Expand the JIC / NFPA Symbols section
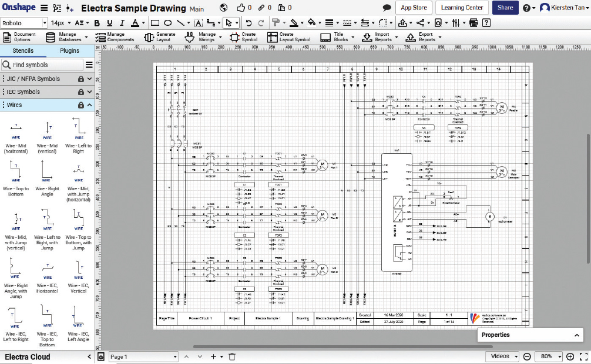591x364 pixels. [x=47, y=79]
